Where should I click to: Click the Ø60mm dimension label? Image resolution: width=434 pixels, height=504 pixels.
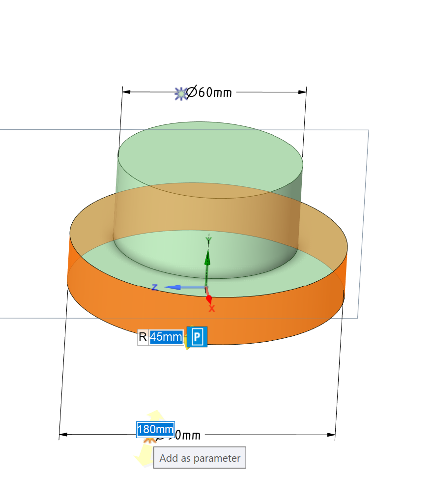click(209, 92)
